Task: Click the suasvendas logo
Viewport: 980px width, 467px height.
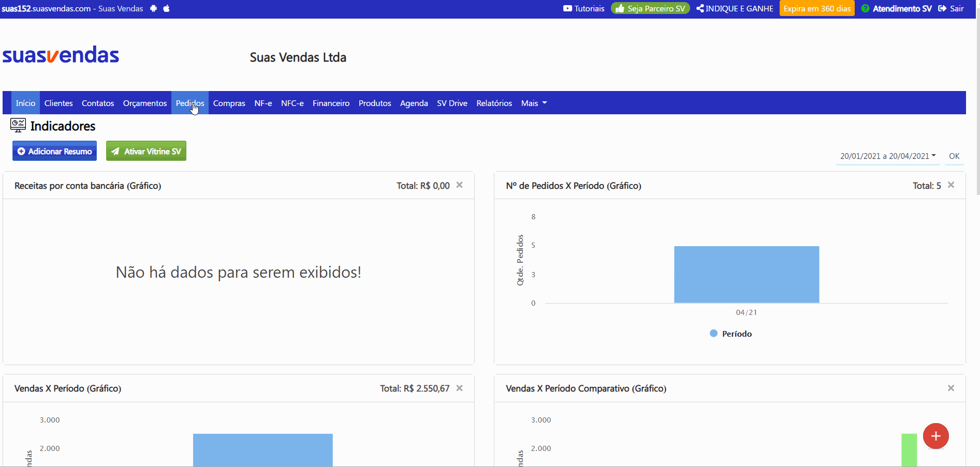Action: (x=61, y=55)
